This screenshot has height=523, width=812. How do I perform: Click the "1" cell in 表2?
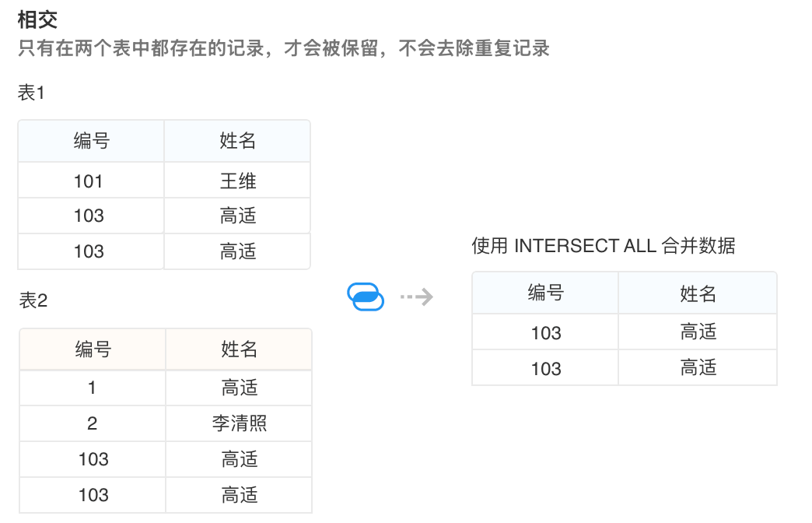point(93,388)
